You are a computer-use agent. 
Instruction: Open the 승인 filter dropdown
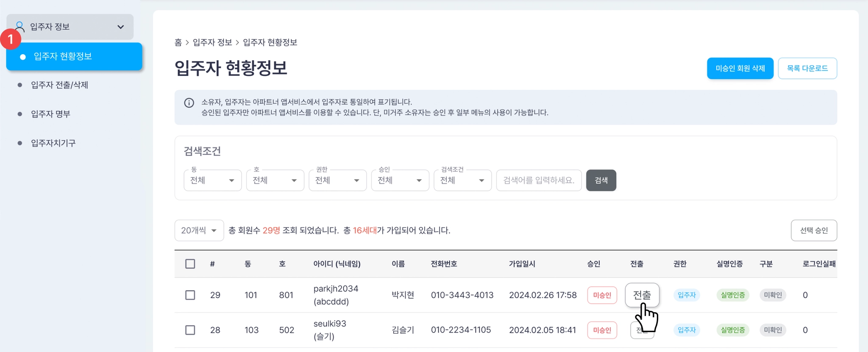click(400, 180)
